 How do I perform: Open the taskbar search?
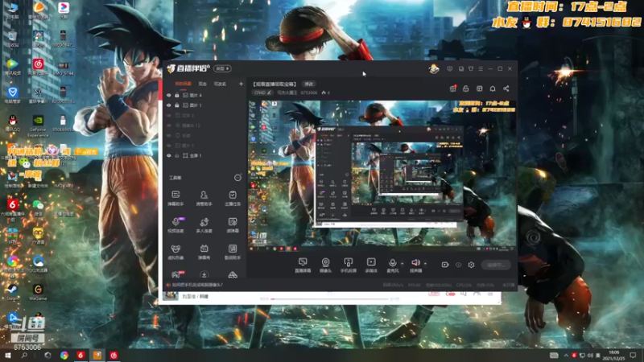click(24, 355)
